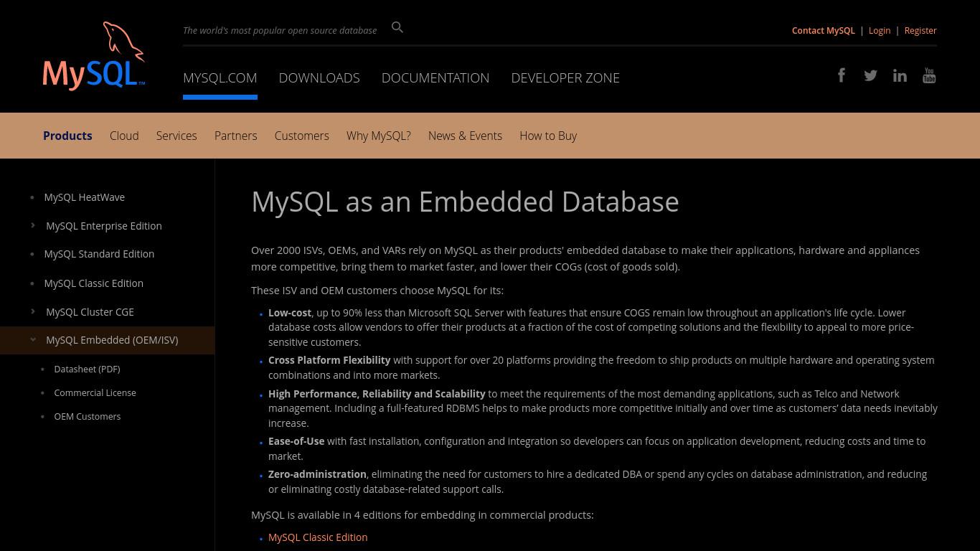
Task: Open MySQL Cluster CGE in the sidebar
Action: 90,311
